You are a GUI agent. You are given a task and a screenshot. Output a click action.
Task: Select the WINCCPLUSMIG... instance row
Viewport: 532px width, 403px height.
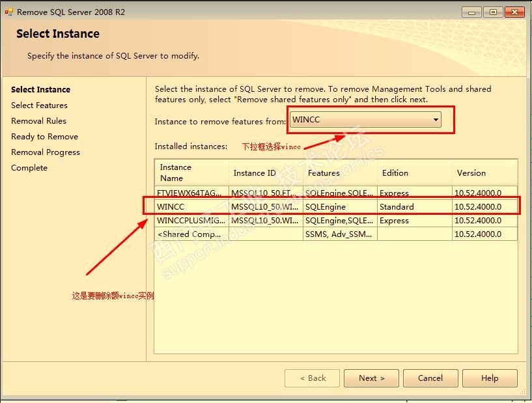click(336, 221)
